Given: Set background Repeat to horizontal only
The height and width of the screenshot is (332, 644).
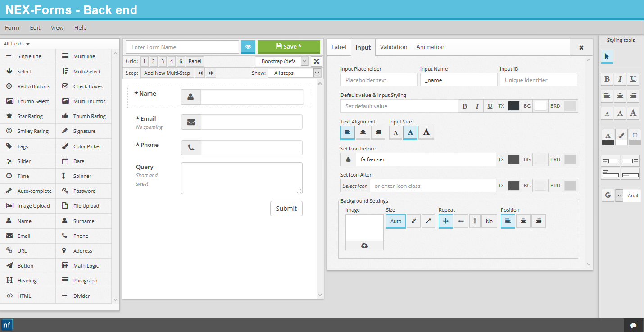Looking at the screenshot, I should click(x=461, y=221).
